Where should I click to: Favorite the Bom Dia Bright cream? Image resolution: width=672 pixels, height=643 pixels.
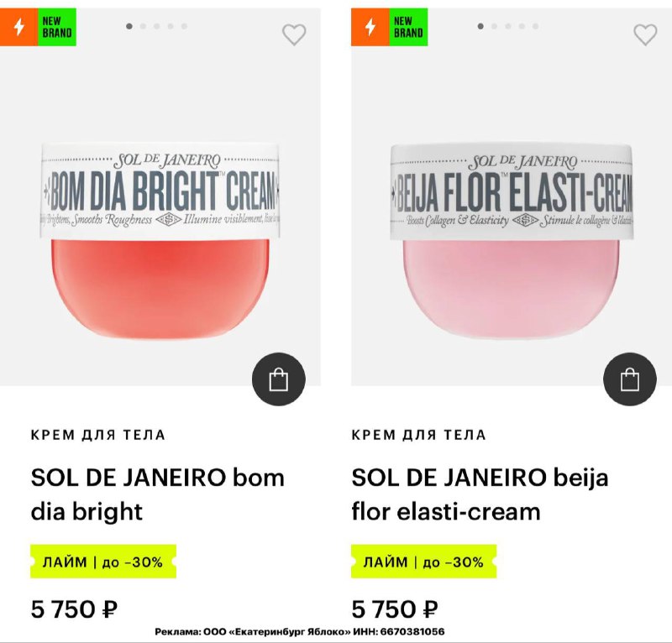pyautogui.click(x=294, y=34)
